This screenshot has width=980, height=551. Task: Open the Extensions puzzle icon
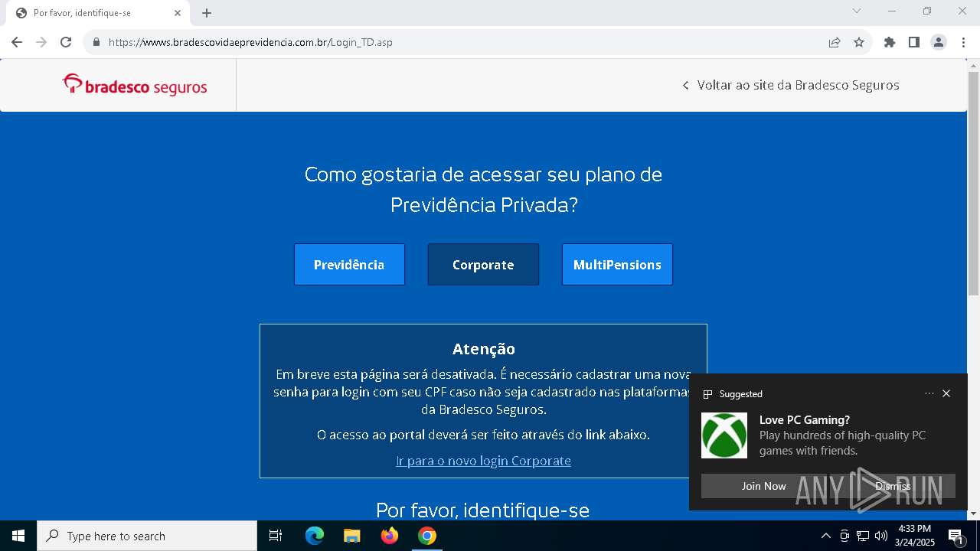click(890, 42)
